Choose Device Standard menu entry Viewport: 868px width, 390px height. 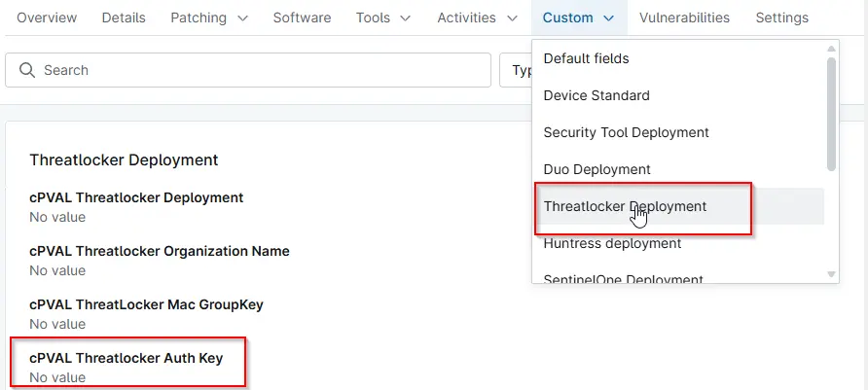[597, 95]
